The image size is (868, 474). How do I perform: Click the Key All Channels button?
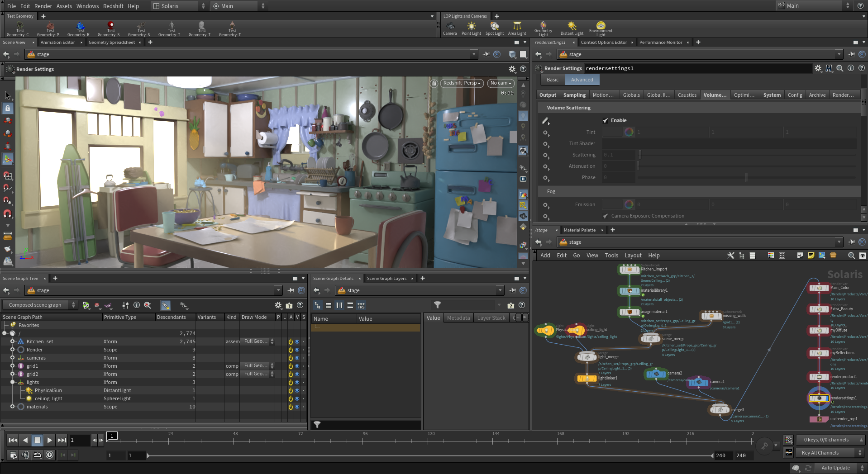coord(820,453)
